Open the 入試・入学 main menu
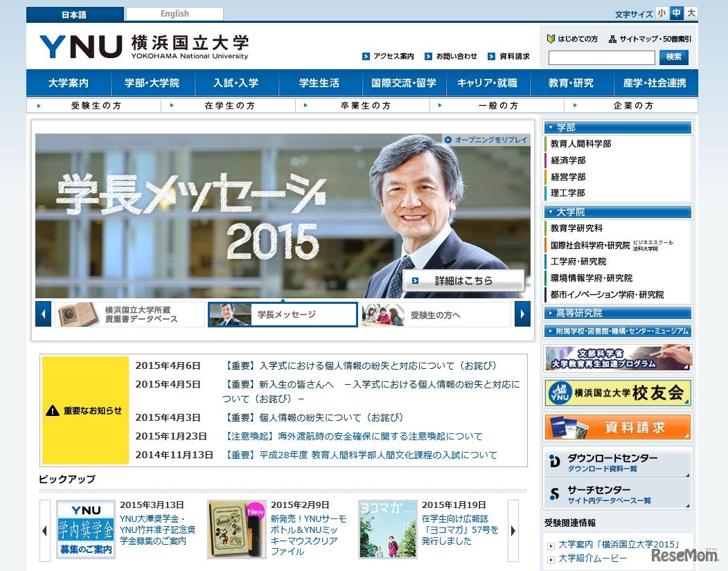 point(236,83)
